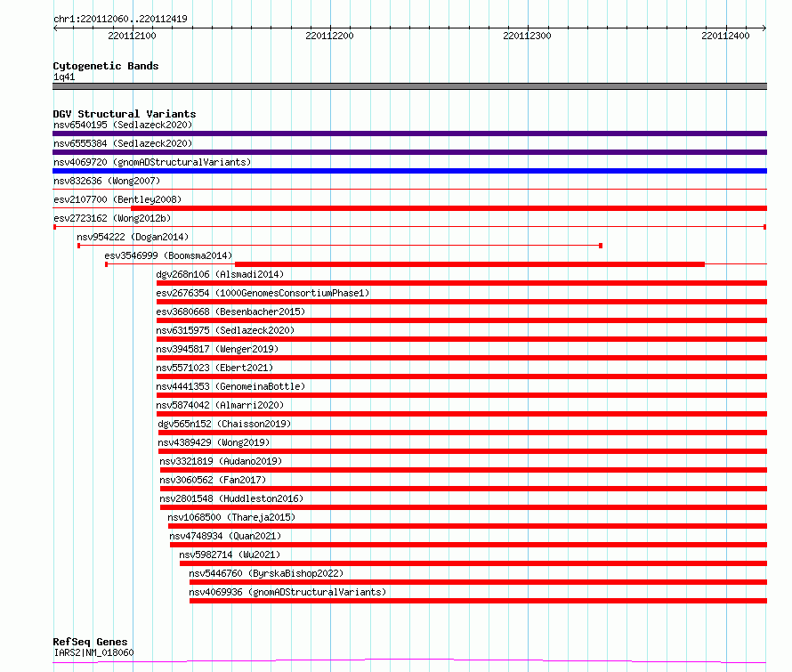Open variant nsv4748934 (Quan2021)
Screen dimensions: 792x672
coord(225,536)
